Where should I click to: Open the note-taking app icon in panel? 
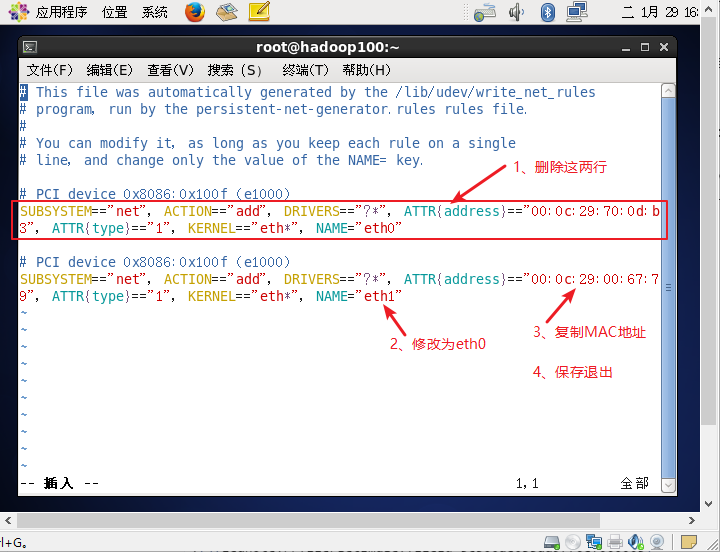click(259, 12)
